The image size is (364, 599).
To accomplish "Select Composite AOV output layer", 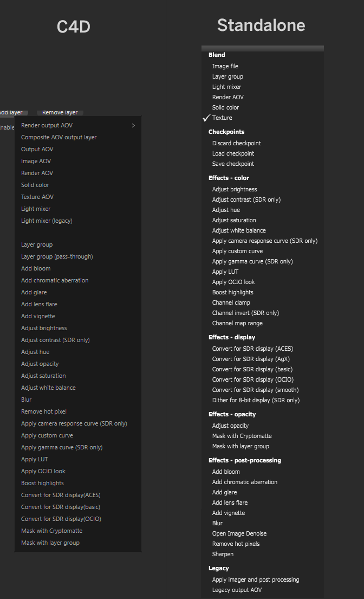I will click(x=58, y=137).
